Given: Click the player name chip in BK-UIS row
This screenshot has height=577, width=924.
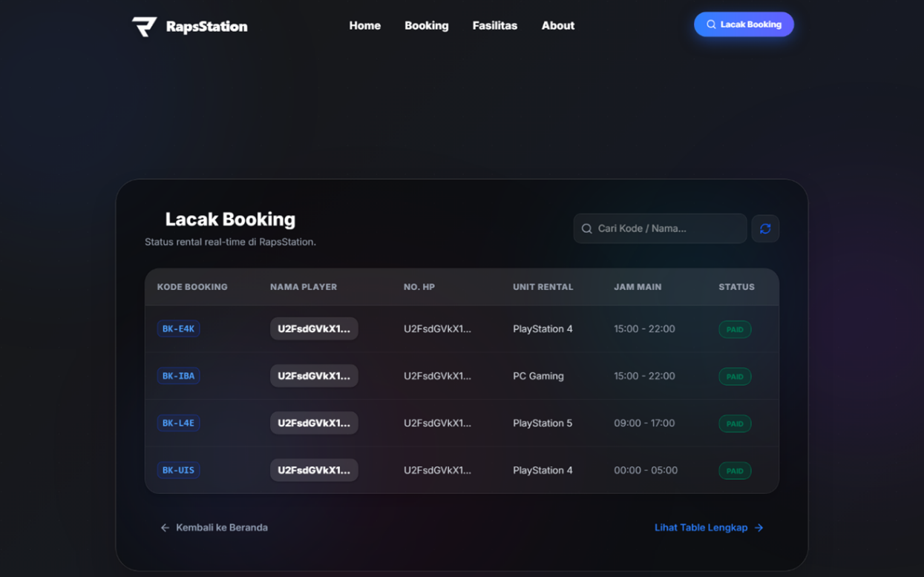Looking at the screenshot, I should pyautogui.click(x=314, y=470).
